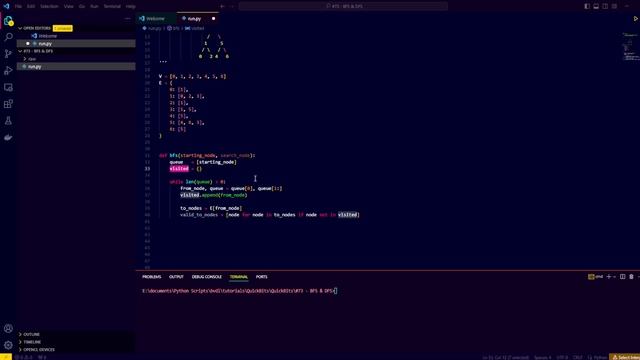Click the command center search box
Image resolution: width=640 pixels, height=360 pixels.
pos(343,6)
